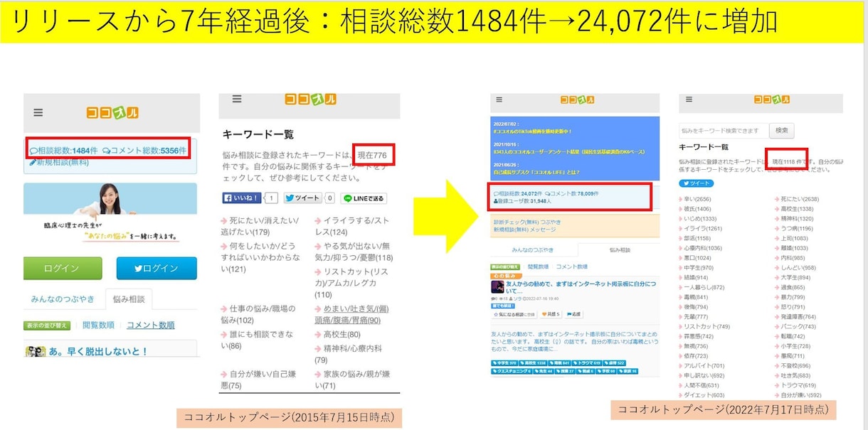Open keyword 一人暮らし(872)
The height and width of the screenshot is (430, 868).
point(702,287)
